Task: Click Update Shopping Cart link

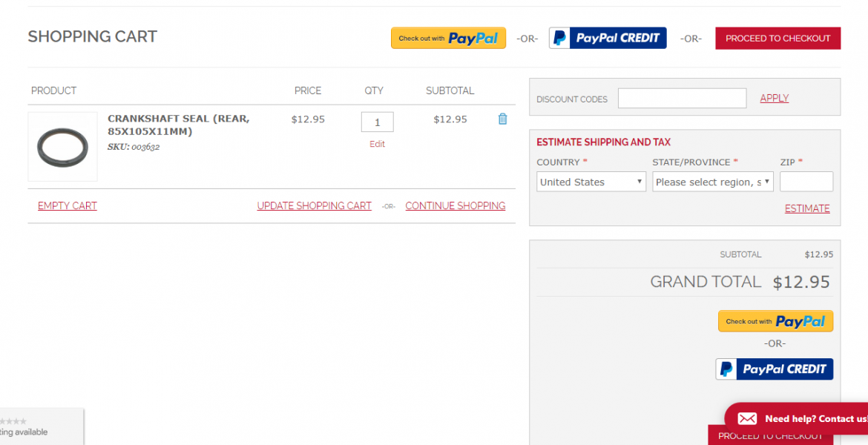Action: [x=314, y=206]
